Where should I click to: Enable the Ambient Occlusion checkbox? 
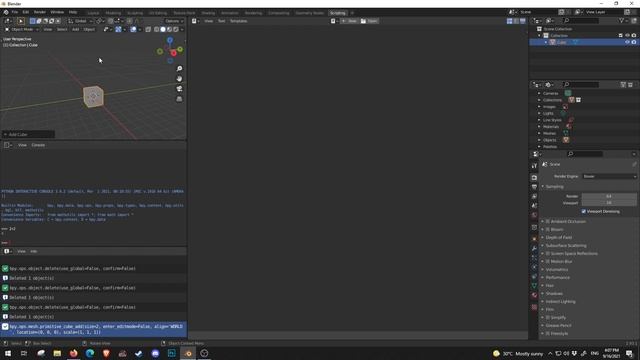point(548,221)
